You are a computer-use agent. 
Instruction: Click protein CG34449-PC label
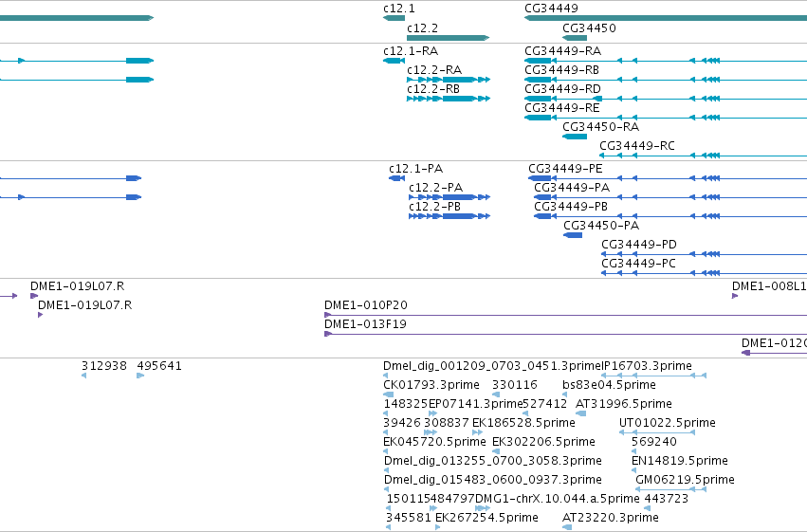pyautogui.click(x=638, y=264)
